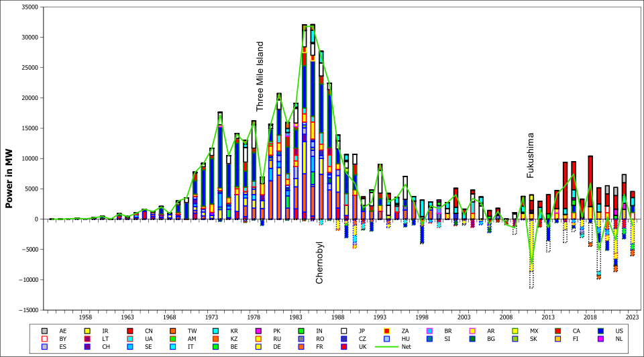Click the Power in MW axis title

click(x=9, y=178)
